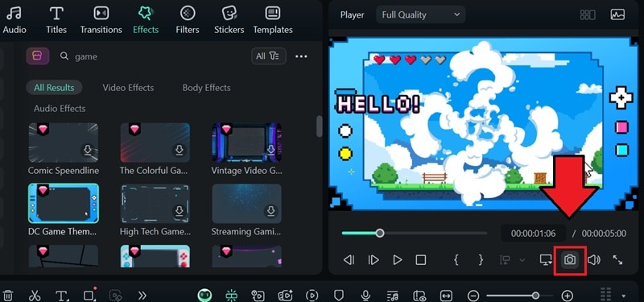Record a voiceover with the microphone icon

point(365,296)
